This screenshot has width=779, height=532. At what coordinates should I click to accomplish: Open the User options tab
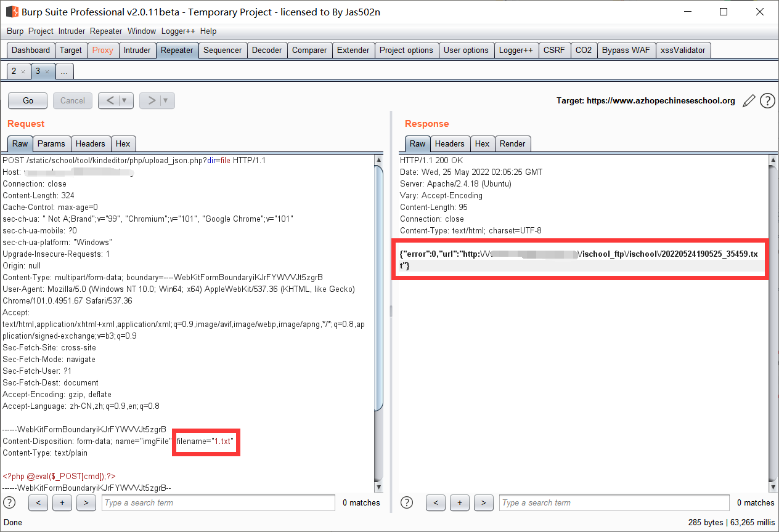click(x=466, y=50)
